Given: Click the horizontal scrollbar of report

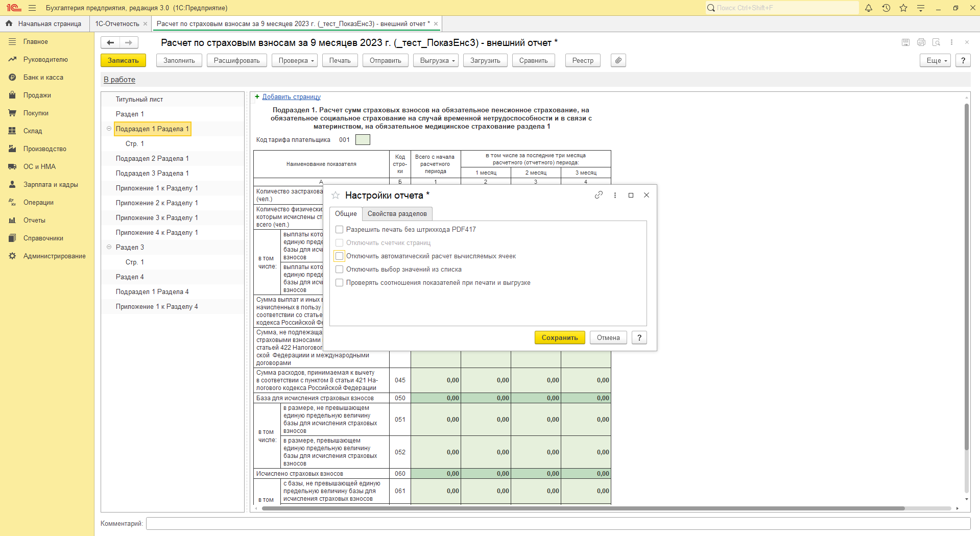Looking at the screenshot, I should (x=582, y=508).
